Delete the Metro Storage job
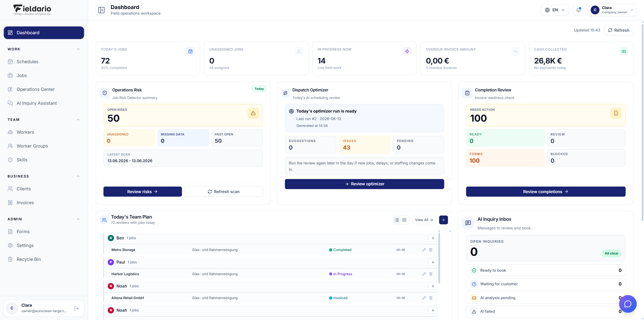644x320 pixels. [x=431, y=250]
